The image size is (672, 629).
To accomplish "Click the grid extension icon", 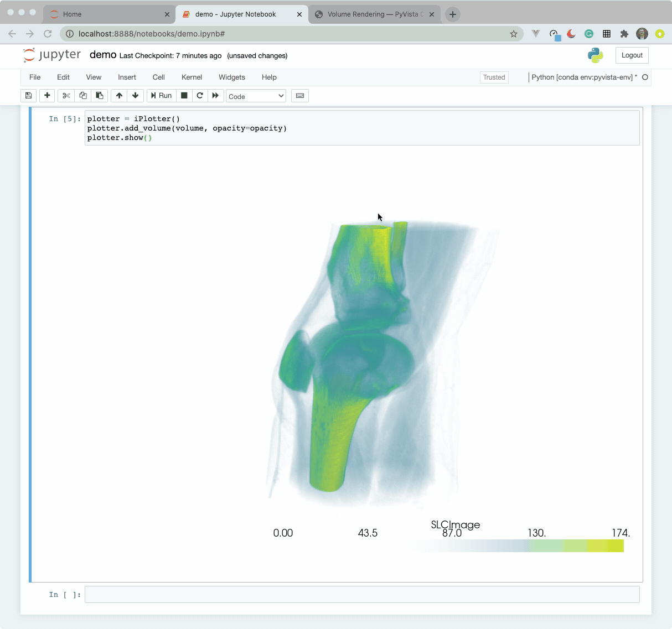I will pos(607,34).
